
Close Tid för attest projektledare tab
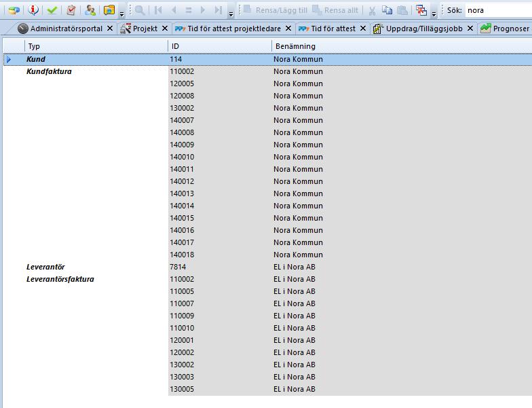tap(288, 29)
